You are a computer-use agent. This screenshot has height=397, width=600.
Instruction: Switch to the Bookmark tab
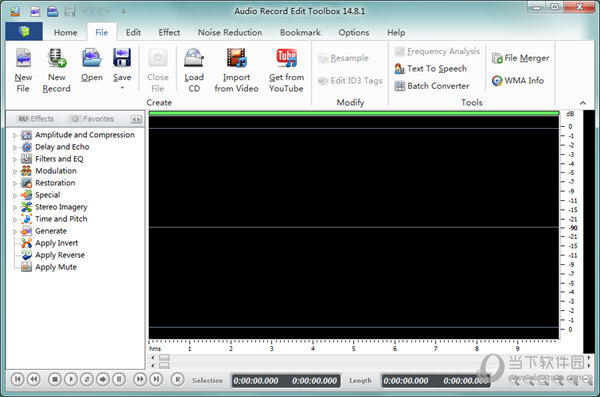[300, 33]
